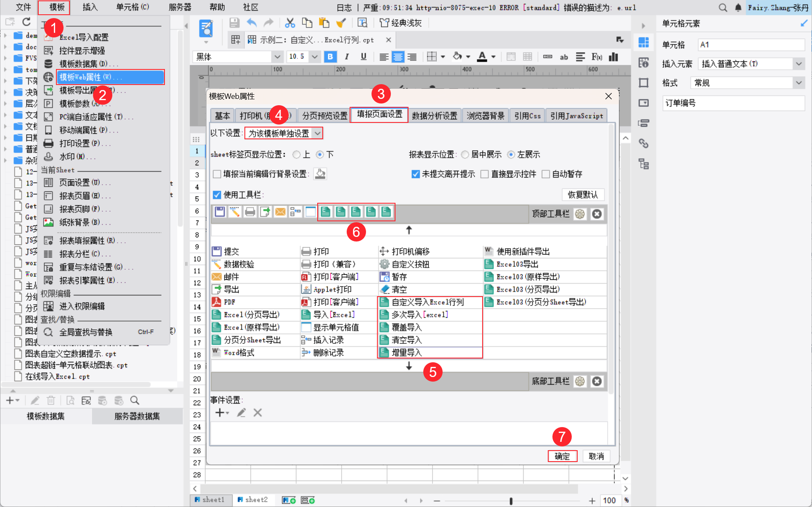Select the 居中展示 radio button

coord(465,155)
